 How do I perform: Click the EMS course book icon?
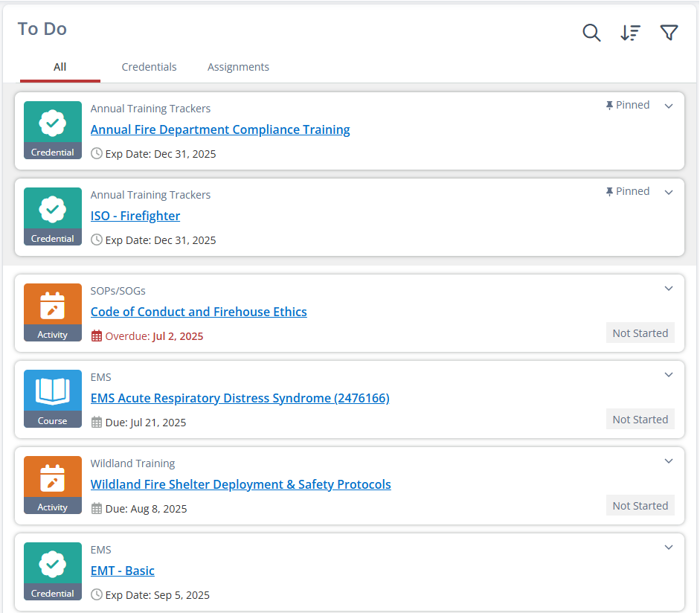coord(53,391)
